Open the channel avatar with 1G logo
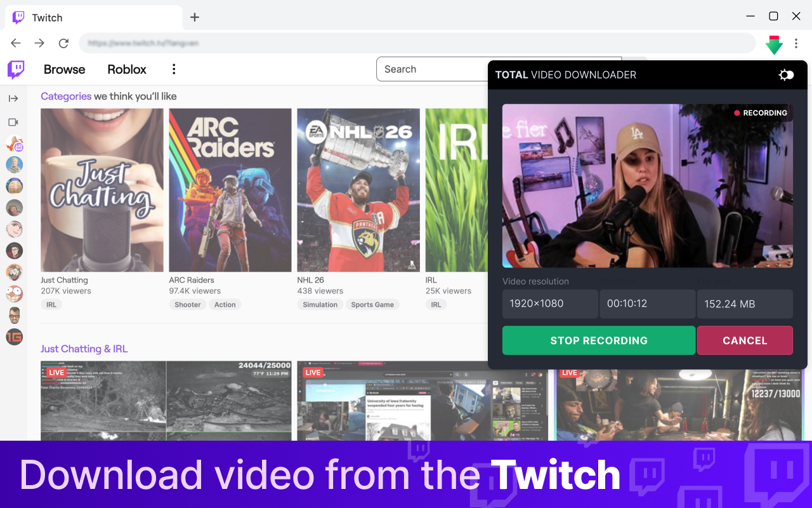The width and height of the screenshot is (812, 508). coord(14,337)
